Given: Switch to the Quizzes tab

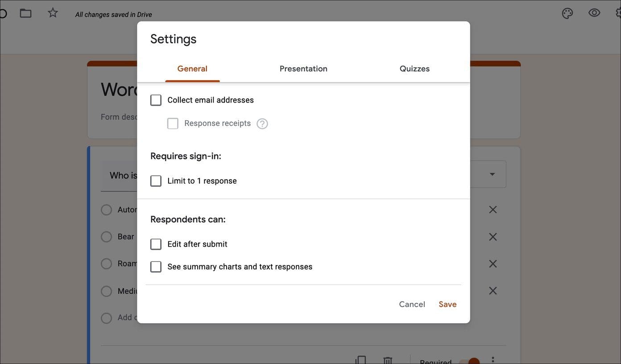Looking at the screenshot, I should 414,69.
